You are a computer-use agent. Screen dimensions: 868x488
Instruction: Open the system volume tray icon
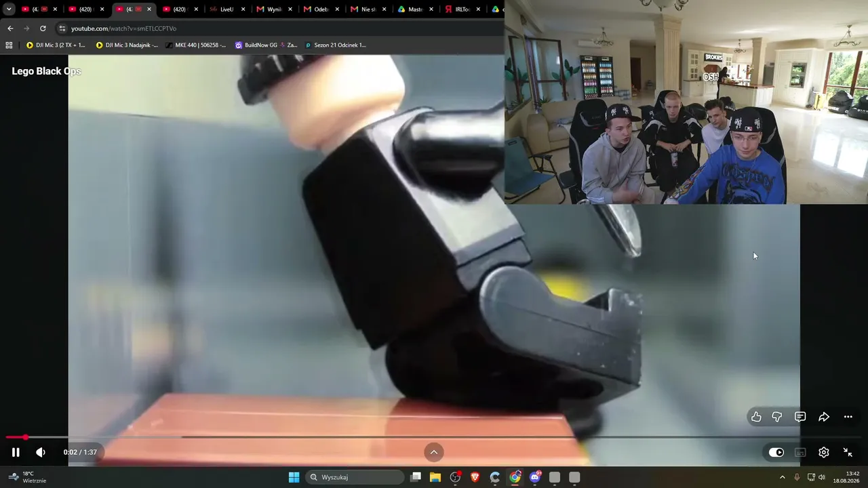click(x=822, y=477)
